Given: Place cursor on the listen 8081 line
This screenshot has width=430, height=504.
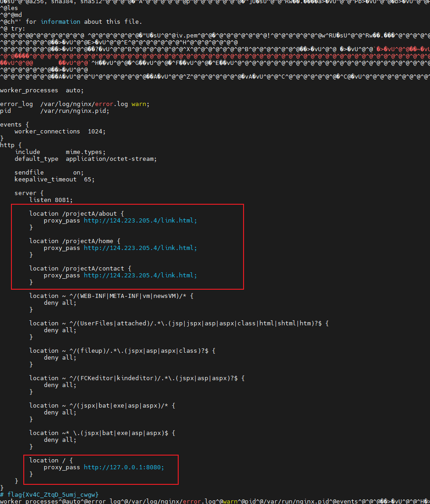Looking at the screenshot, I should click(51, 200).
